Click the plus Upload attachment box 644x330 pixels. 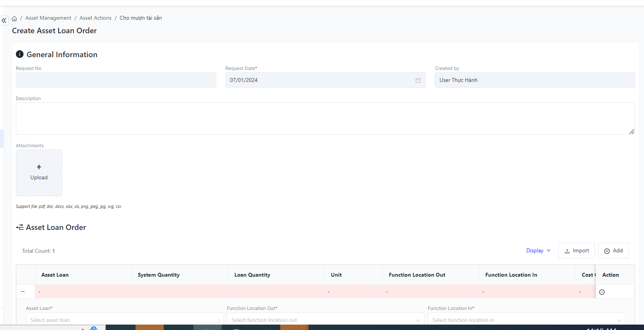tap(39, 173)
